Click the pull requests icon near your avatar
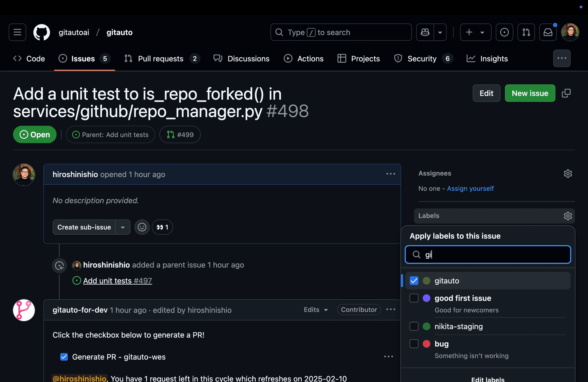This screenshot has width=588, height=382. pos(526,32)
